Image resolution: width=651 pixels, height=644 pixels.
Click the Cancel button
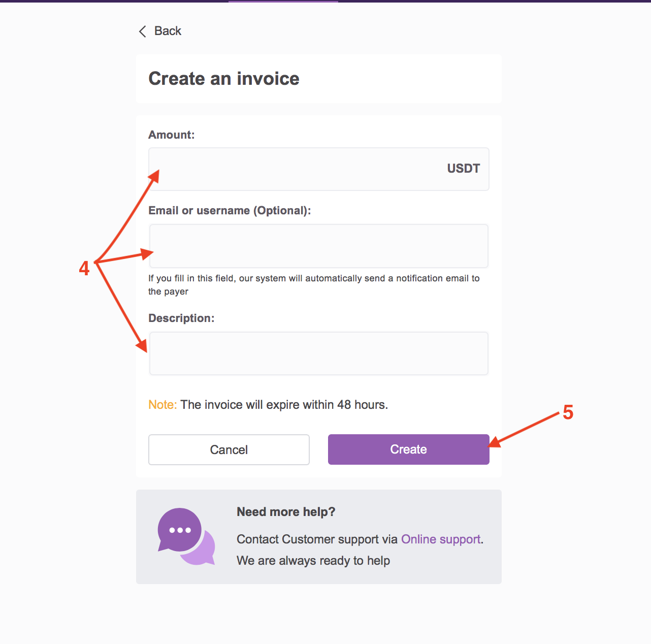tap(229, 449)
